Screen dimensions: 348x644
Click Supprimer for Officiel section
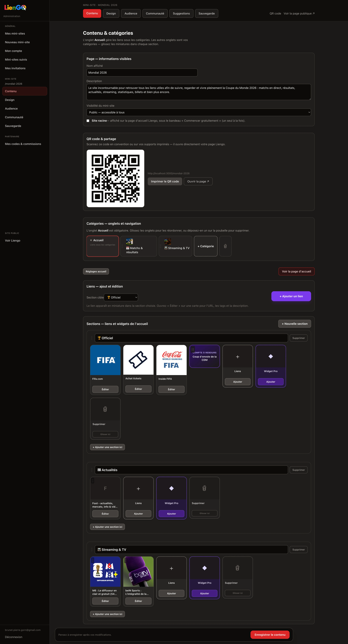tap(298, 338)
